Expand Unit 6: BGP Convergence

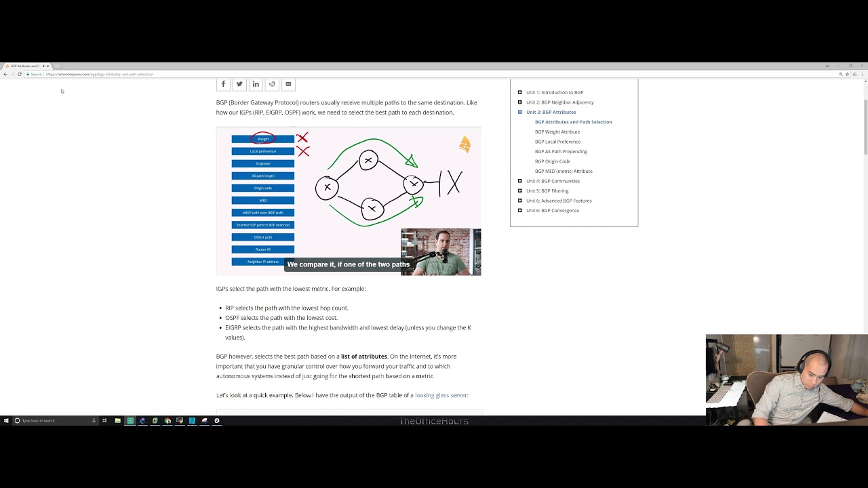520,210
